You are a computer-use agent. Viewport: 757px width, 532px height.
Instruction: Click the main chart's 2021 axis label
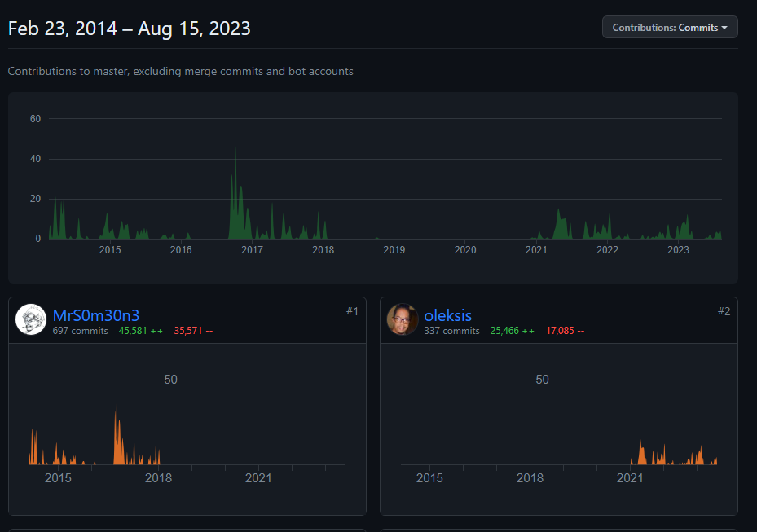536,250
